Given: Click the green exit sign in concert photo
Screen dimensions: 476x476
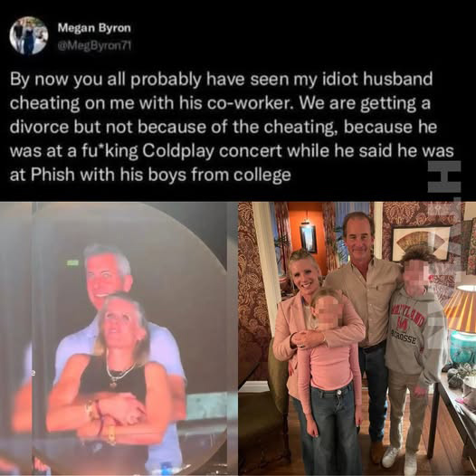Looking at the screenshot, I should click(x=73, y=262).
